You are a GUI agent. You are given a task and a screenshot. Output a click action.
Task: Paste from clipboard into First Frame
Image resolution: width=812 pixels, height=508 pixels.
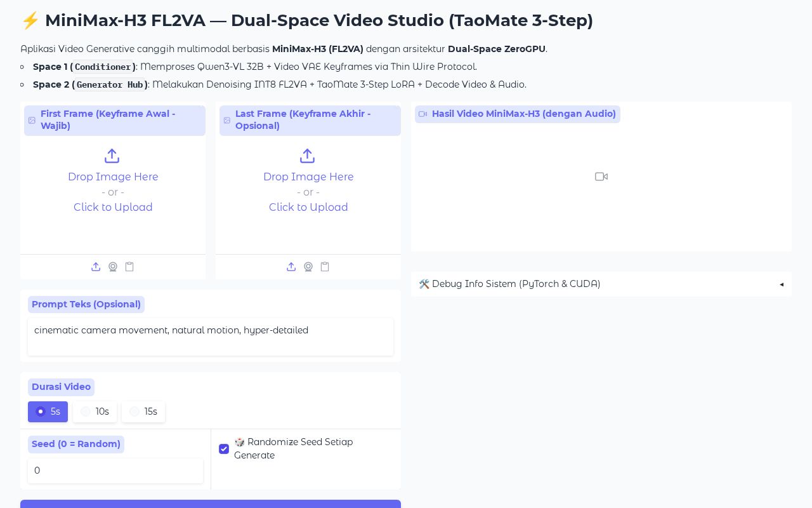(129, 267)
